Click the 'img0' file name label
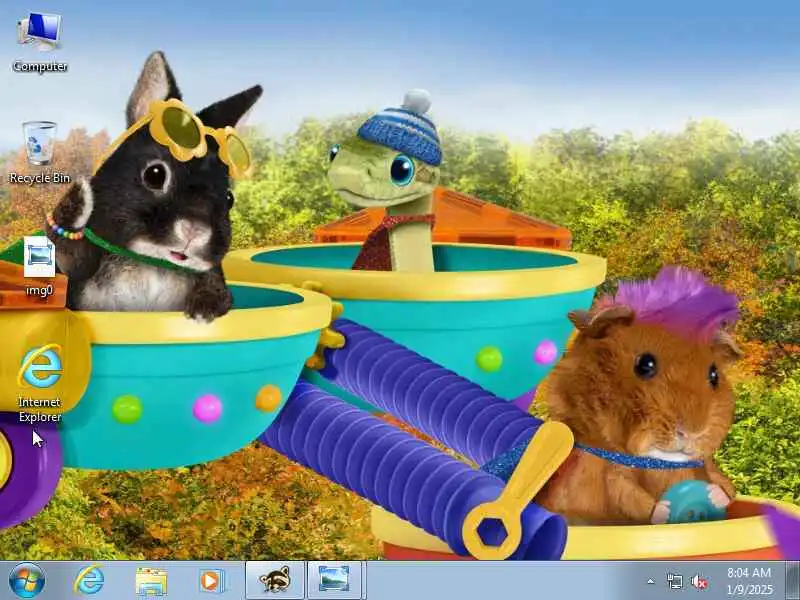 39,290
